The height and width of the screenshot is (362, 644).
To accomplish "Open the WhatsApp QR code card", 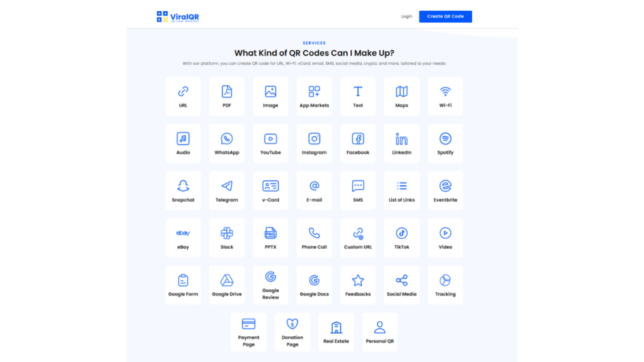I will click(226, 144).
